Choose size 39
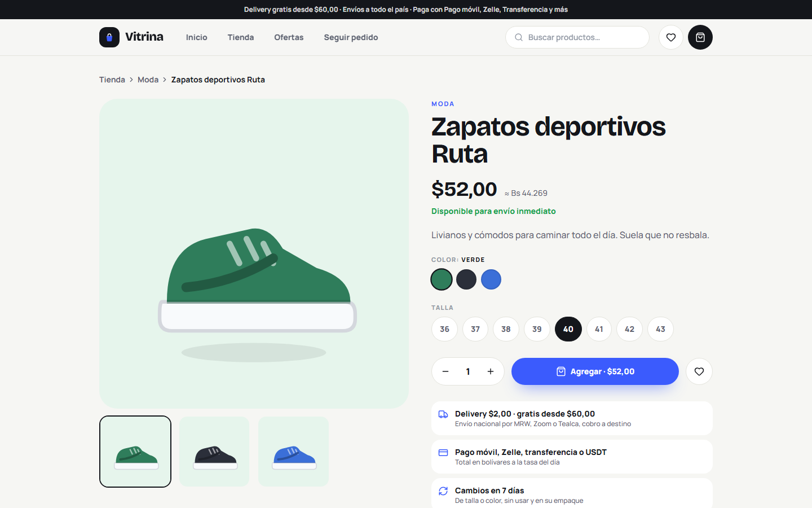 [537, 329]
